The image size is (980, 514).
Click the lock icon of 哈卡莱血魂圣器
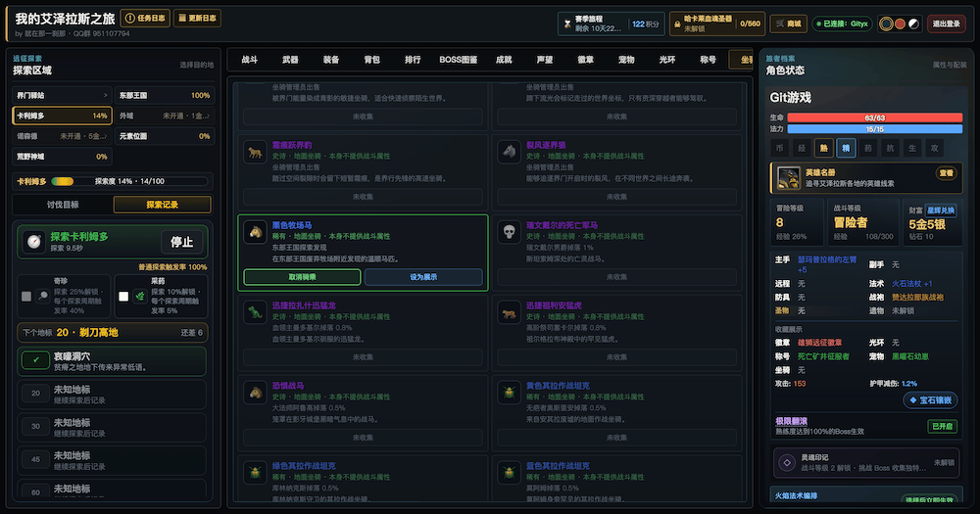pyautogui.click(x=677, y=23)
